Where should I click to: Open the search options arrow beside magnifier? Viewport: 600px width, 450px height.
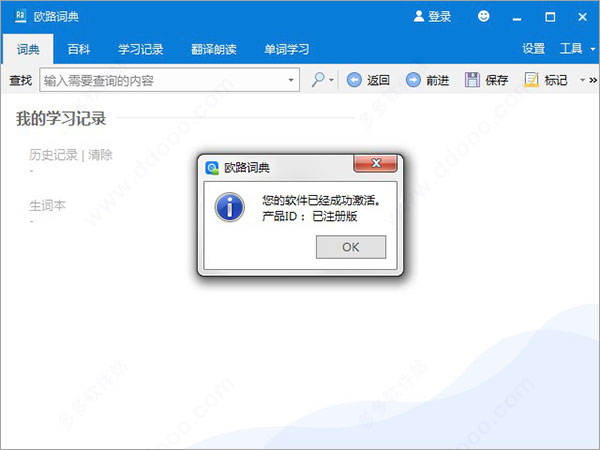coord(331,80)
